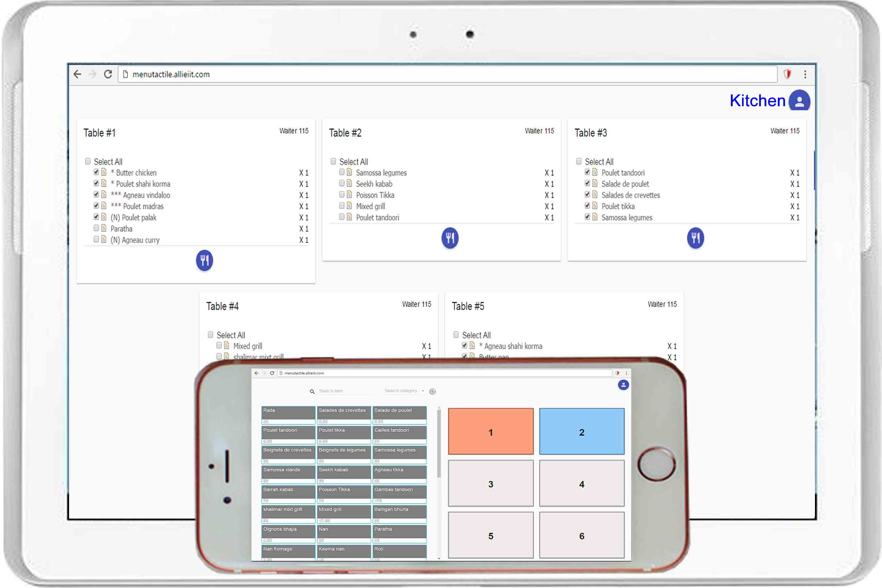Check Select All for Table #2
The height and width of the screenshot is (588, 882).
(333, 161)
